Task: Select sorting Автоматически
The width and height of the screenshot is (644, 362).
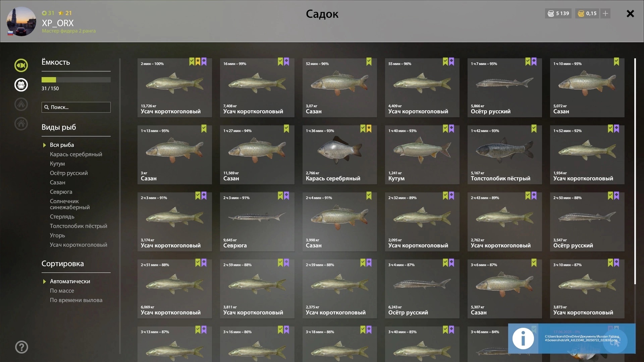Action: pos(70,281)
